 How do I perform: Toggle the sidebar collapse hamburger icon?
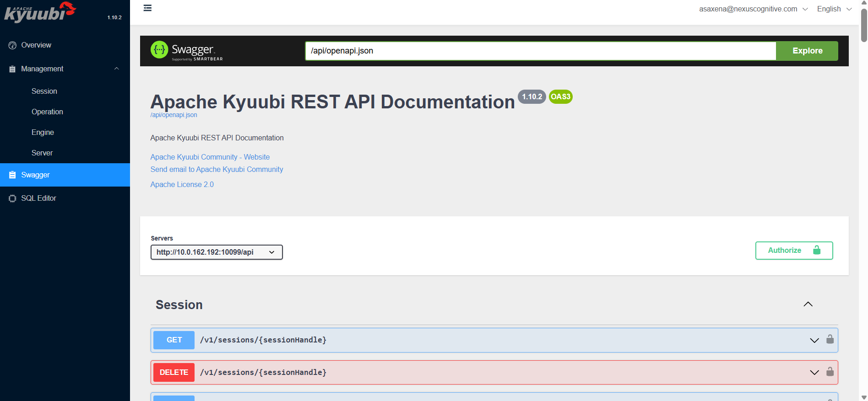click(147, 8)
